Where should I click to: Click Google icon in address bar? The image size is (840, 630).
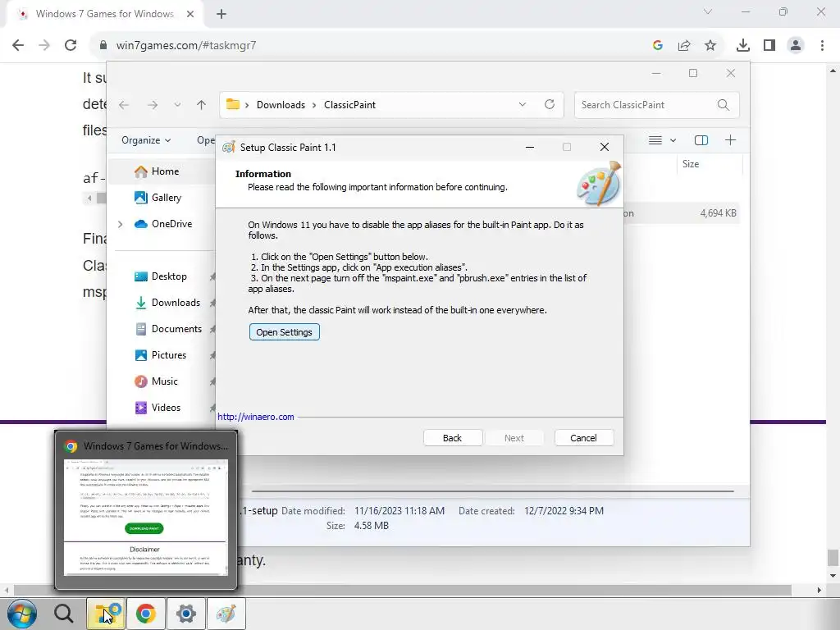658,46
